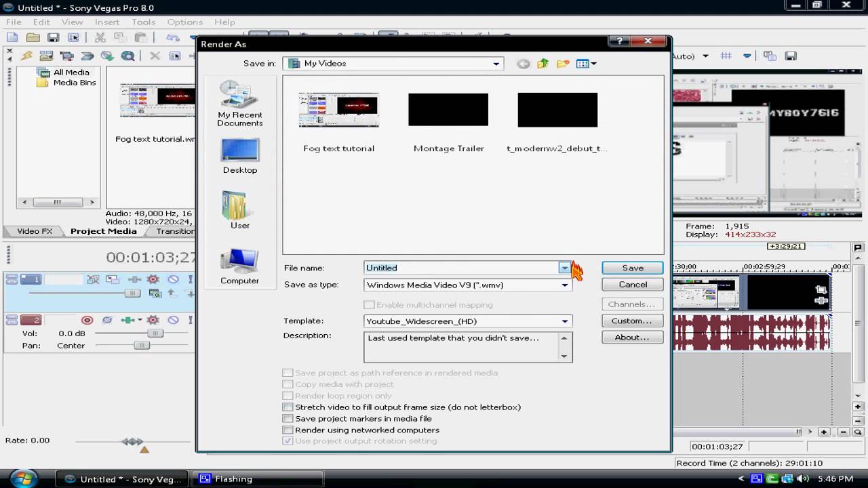
Task: Click Go to last folder back icon in dialog
Action: click(x=523, y=64)
